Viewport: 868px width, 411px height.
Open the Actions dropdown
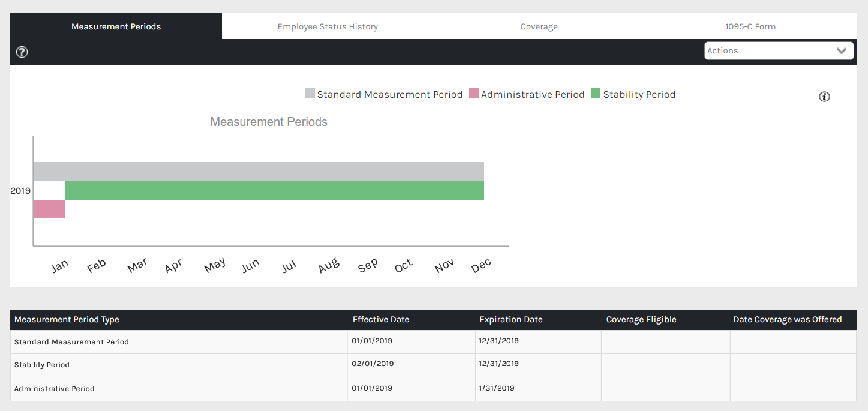point(771,51)
